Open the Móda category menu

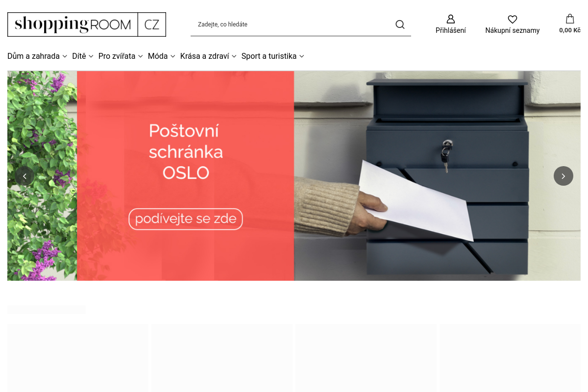(x=162, y=56)
